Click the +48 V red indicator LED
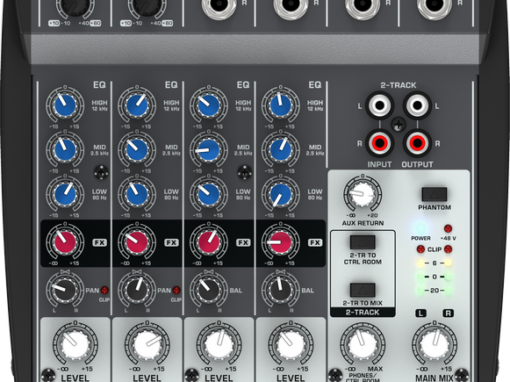 448,229
